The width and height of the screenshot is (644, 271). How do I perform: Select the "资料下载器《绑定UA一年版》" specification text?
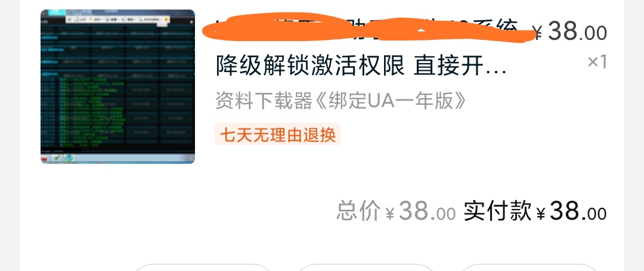(x=341, y=101)
